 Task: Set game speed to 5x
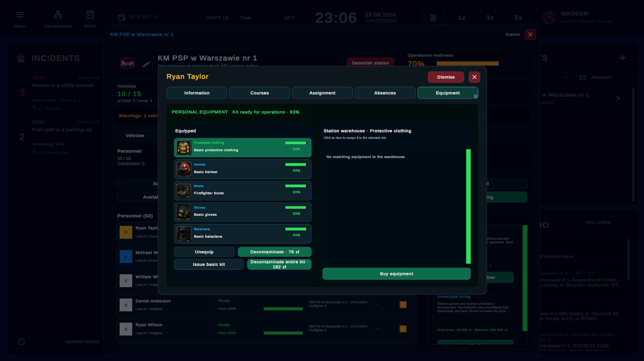[x=518, y=18]
